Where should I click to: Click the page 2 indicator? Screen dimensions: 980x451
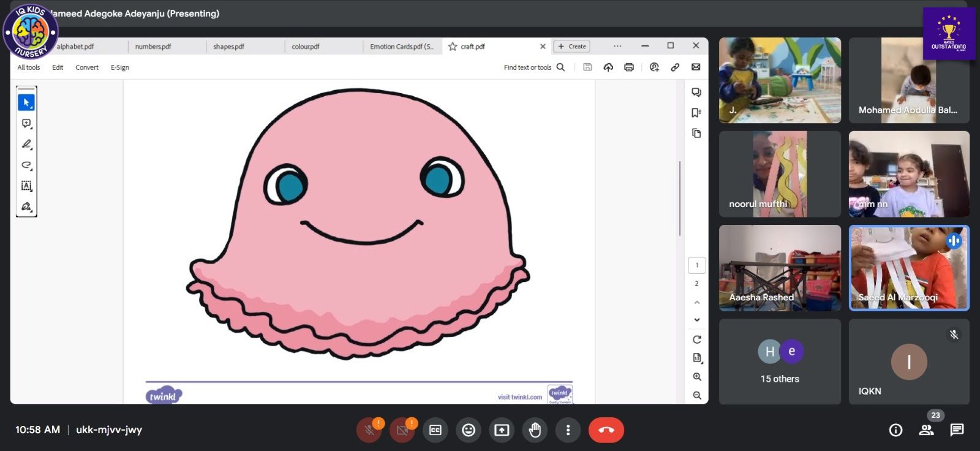point(697,284)
